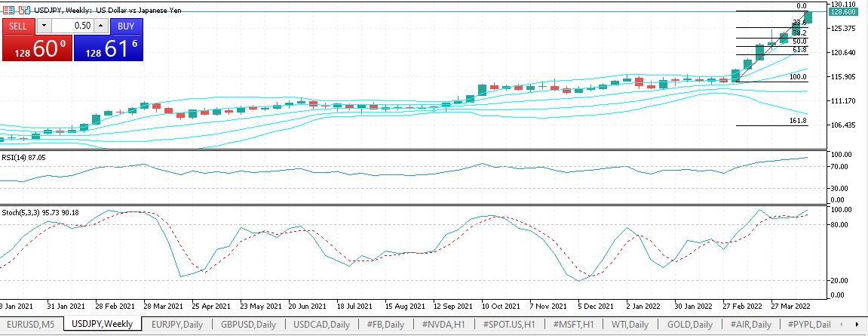Switch to the #NVDA,H1 tab
Viewport: 868px width, 336px height.
[443, 324]
